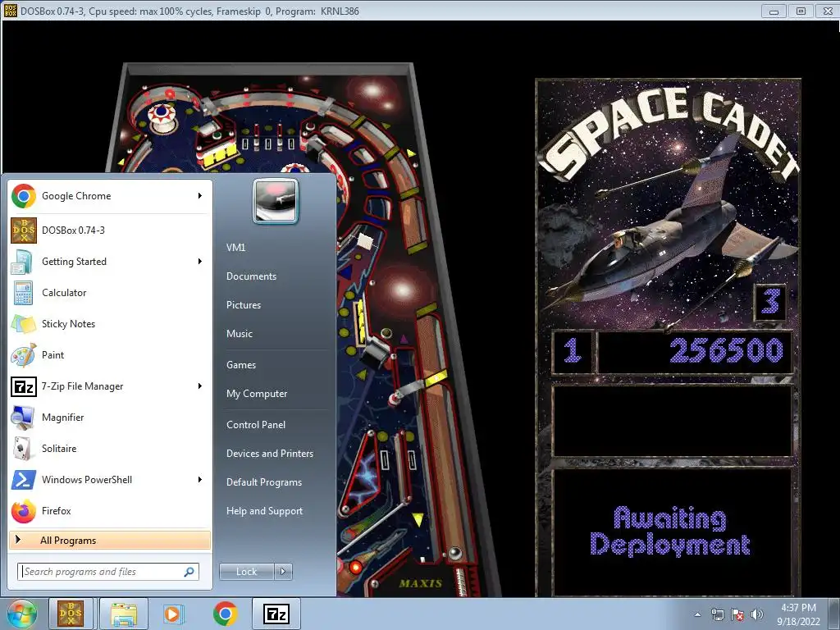Expand Google Chrome jump list arrow
The image size is (840, 630).
pos(200,196)
